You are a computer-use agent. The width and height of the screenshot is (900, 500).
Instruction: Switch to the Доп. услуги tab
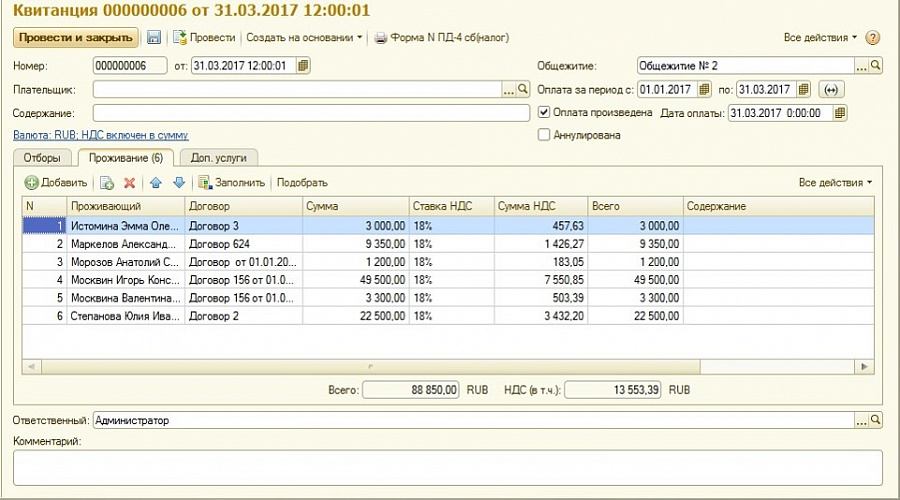[219, 158]
